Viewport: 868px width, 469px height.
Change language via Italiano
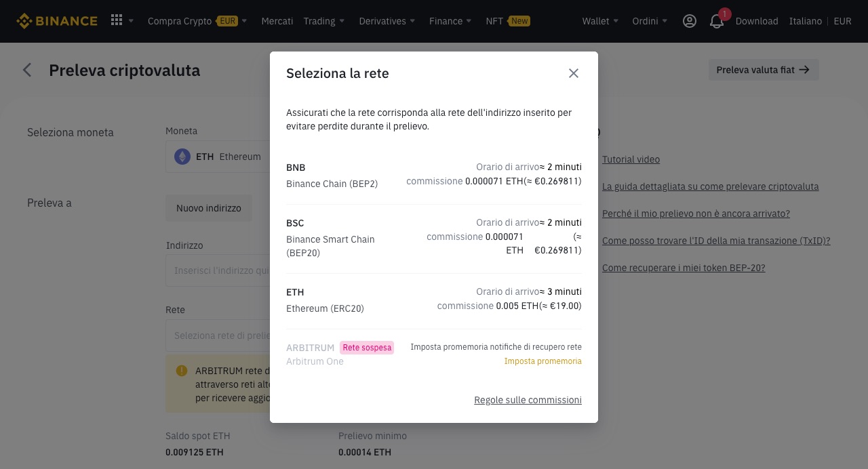(x=806, y=21)
